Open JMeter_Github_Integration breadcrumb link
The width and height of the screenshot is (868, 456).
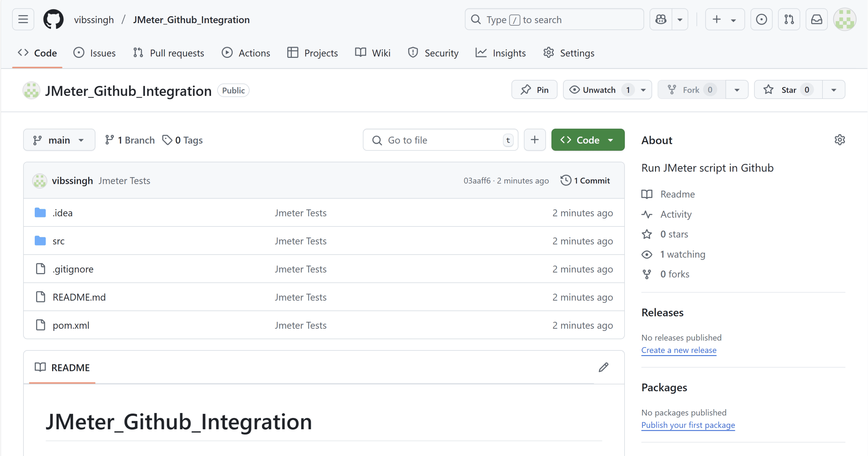coord(191,20)
